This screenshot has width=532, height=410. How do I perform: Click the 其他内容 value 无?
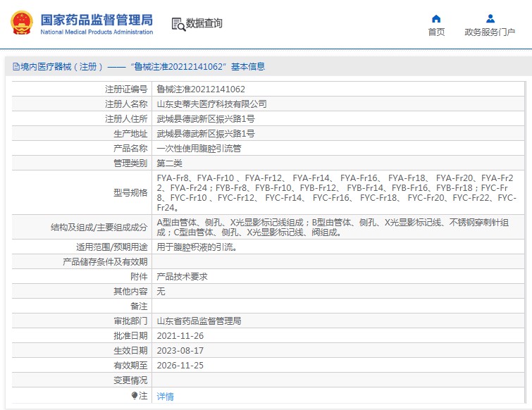point(161,292)
